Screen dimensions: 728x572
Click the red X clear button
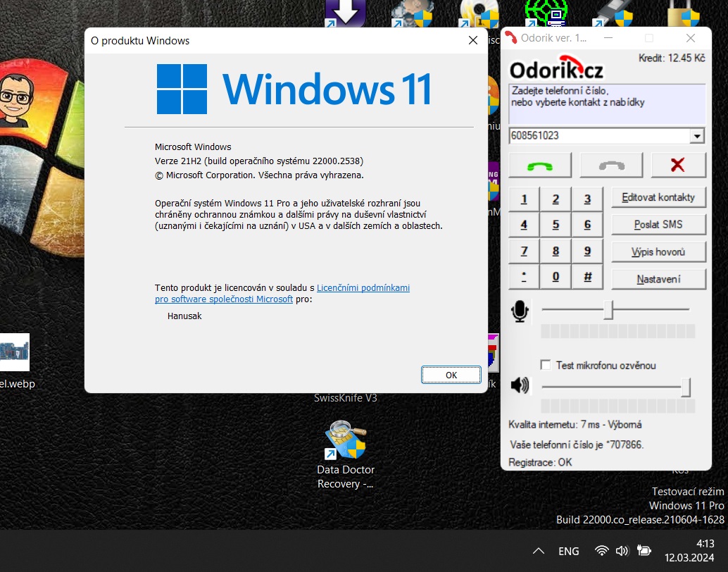[x=678, y=165]
